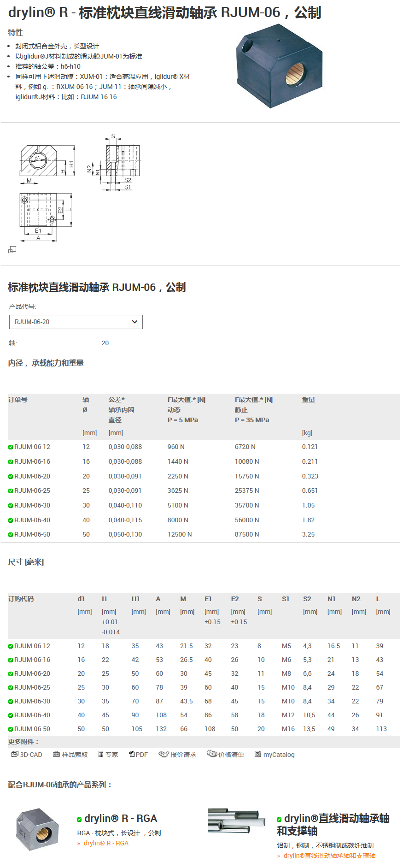Click green icon beside RJUM-06-25 in dimensions table
This screenshot has width=409, height=868.
[x=11, y=688]
